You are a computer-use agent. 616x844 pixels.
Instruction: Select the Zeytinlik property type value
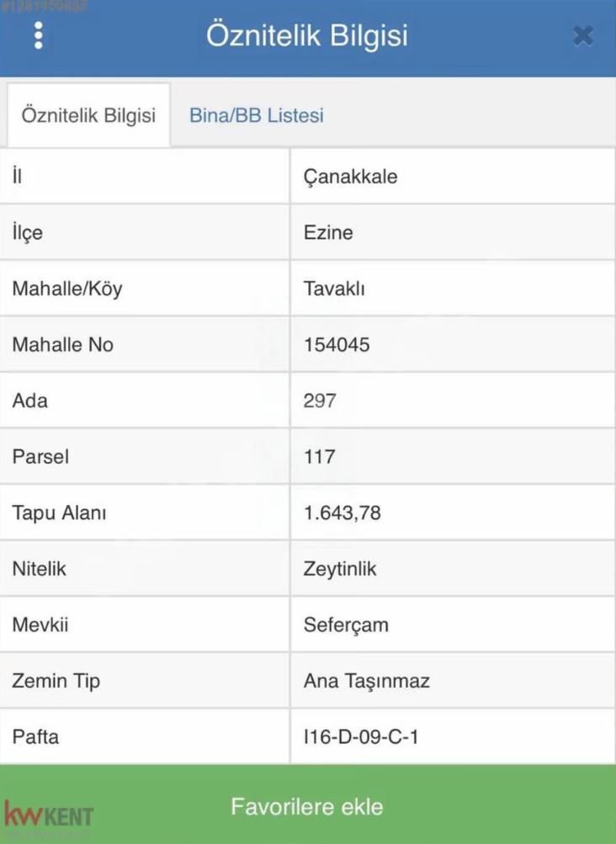(x=340, y=569)
